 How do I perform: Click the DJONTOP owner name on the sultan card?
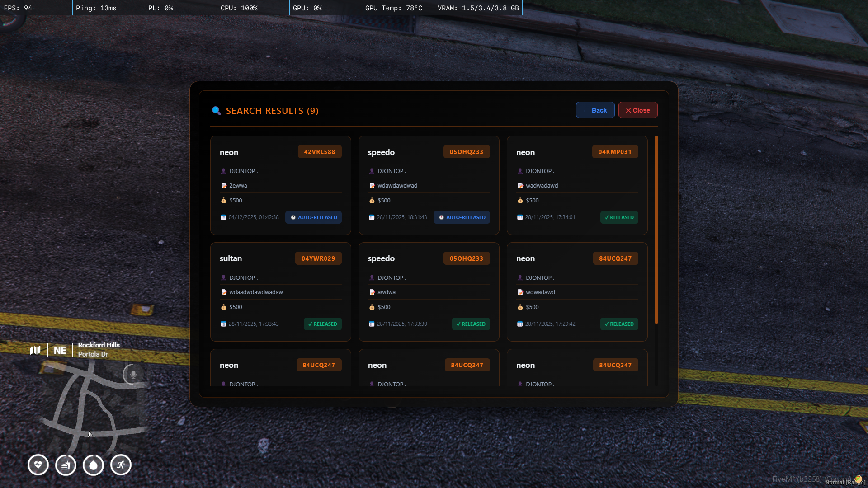coord(242,277)
